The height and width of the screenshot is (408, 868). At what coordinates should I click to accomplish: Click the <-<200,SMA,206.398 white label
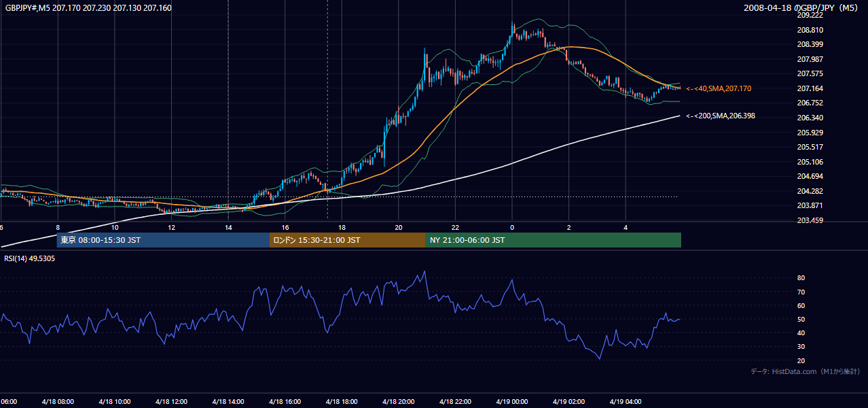pos(721,116)
